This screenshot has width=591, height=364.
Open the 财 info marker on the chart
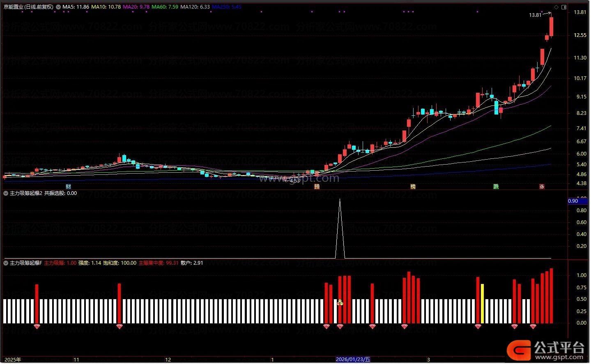(68, 186)
